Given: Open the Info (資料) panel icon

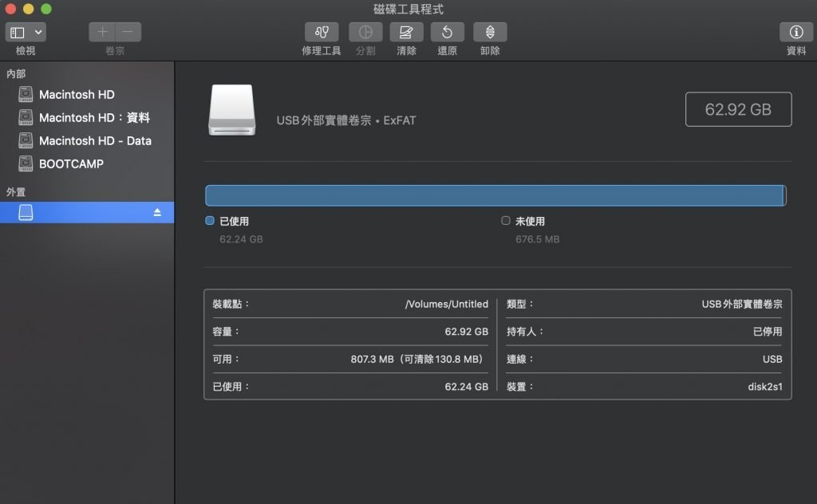Looking at the screenshot, I should coord(795,32).
